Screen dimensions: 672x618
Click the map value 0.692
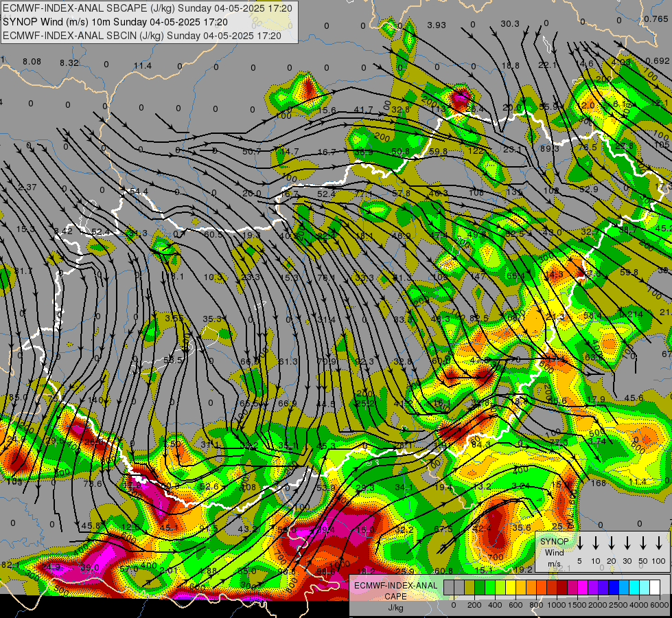(x=657, y=61)
